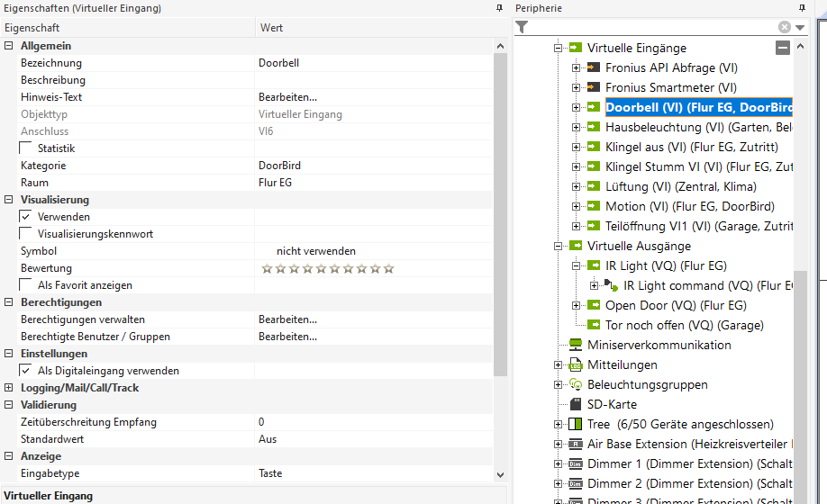Open Bearbeiten for Berechtigungen verwalten
Image resolution: width=827 pixels, height=504 pixels.
point(287,319)
